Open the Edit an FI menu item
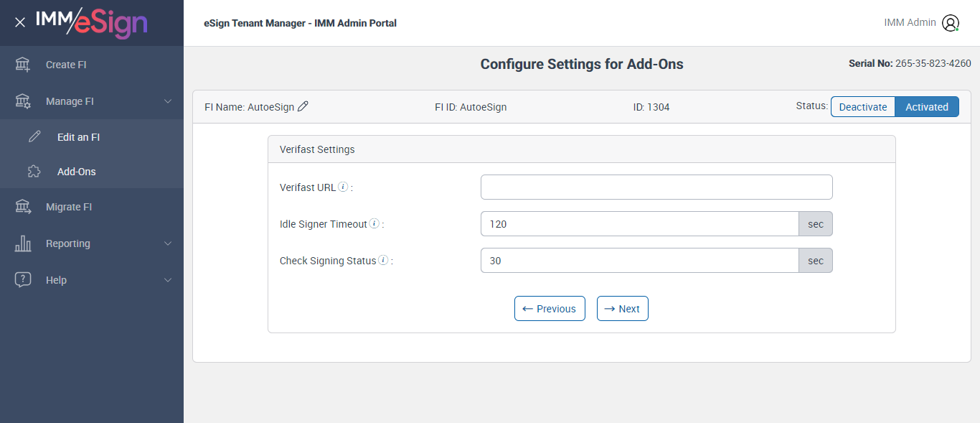980x423 pixels. [78, 137]
